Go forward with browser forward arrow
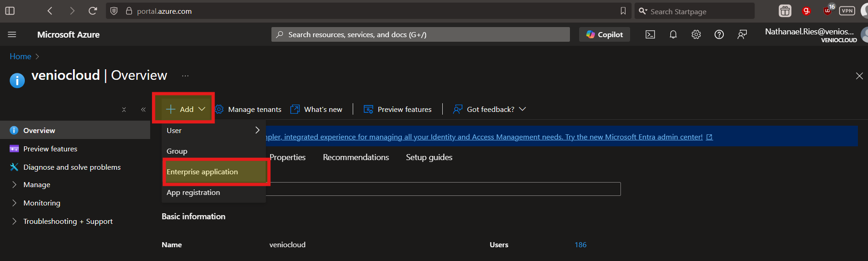This screenshot has height=261, width=868. (72, 11)
